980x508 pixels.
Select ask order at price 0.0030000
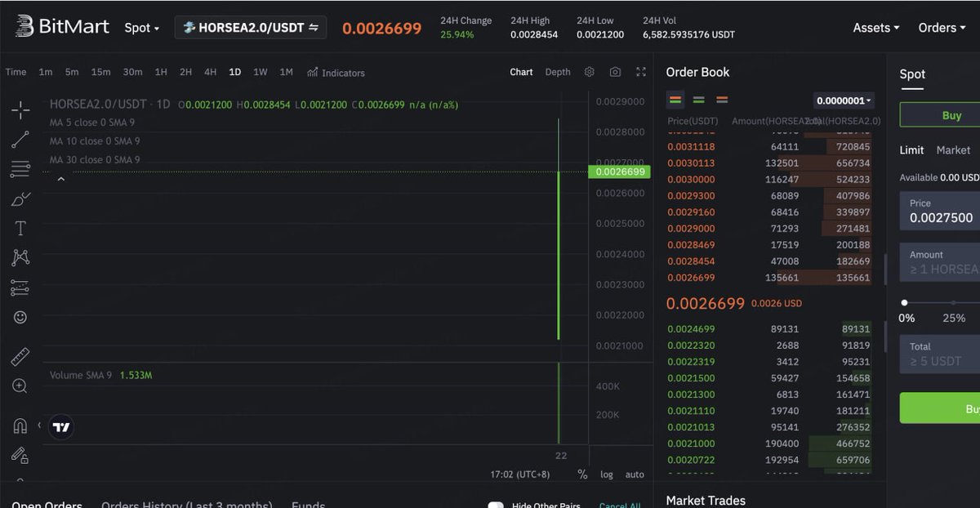(x=768, y=180)
